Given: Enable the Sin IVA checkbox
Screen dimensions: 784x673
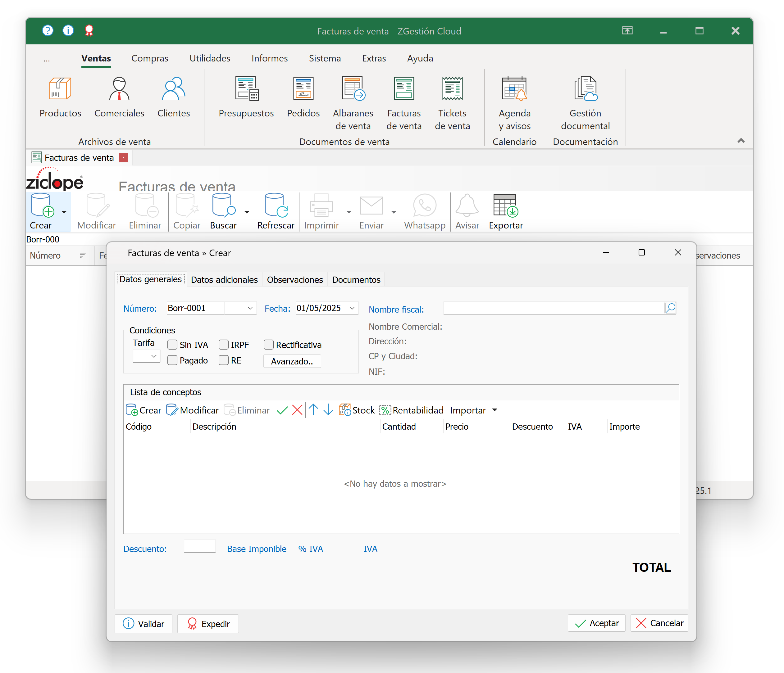Looking at the screenshot, I should 172,345.
